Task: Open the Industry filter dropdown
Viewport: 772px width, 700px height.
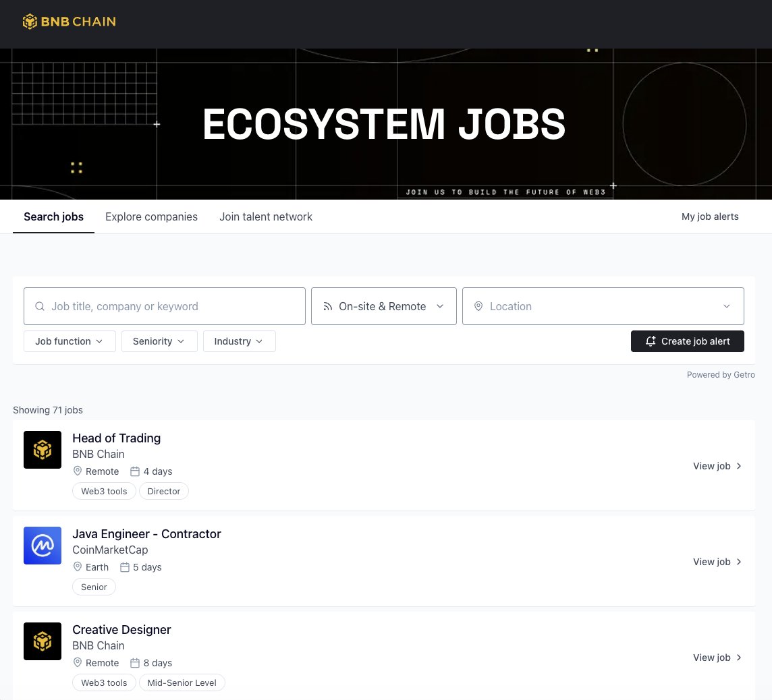Action: 240,341
